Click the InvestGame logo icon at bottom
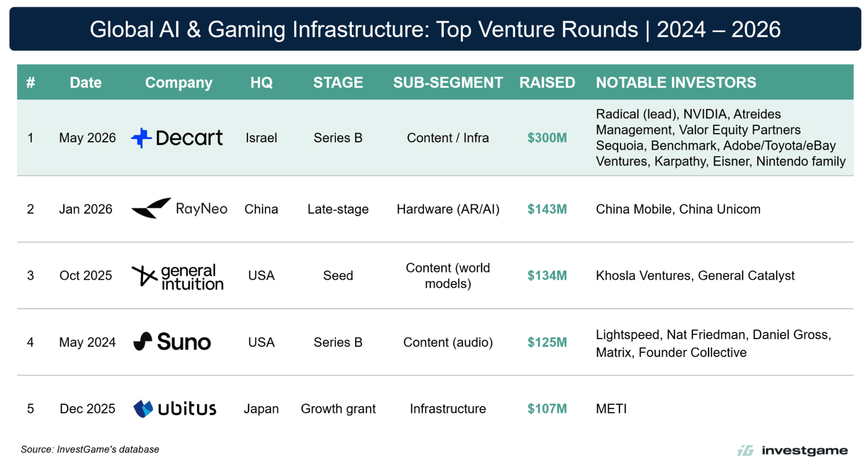868x460 pixels. (746, 450)
